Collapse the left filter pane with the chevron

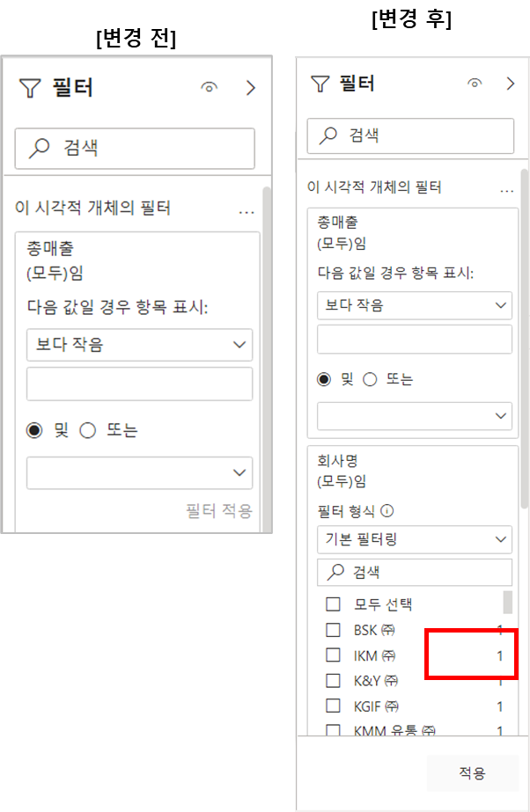[x=251, y=87]
